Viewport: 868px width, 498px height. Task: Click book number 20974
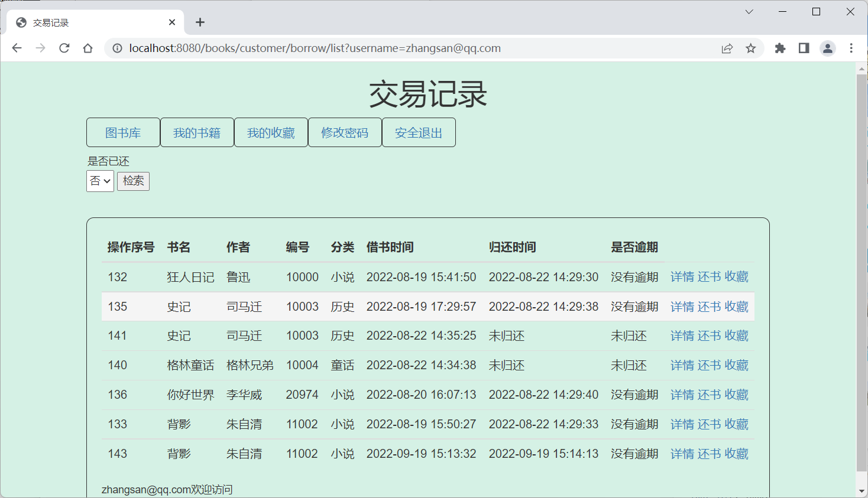[302, 395]
